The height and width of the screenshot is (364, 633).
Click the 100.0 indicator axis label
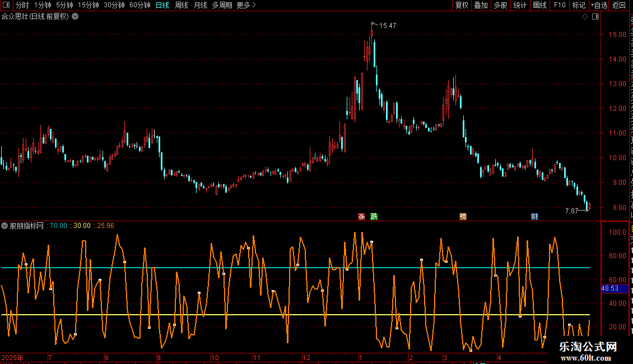(x=618, y=232)
